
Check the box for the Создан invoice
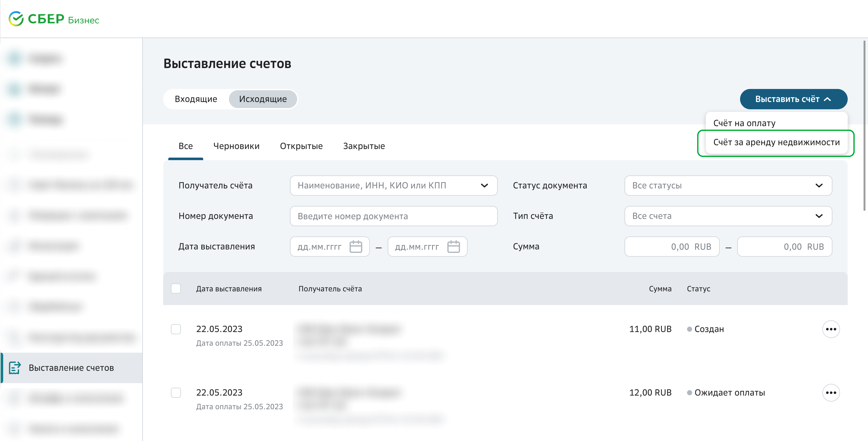coord(176,329)
